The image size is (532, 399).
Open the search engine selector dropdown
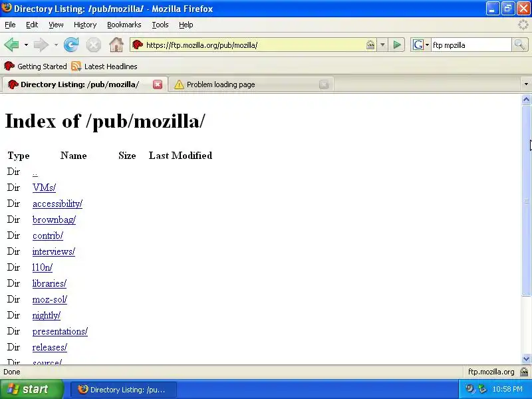(x=427, y=45)
